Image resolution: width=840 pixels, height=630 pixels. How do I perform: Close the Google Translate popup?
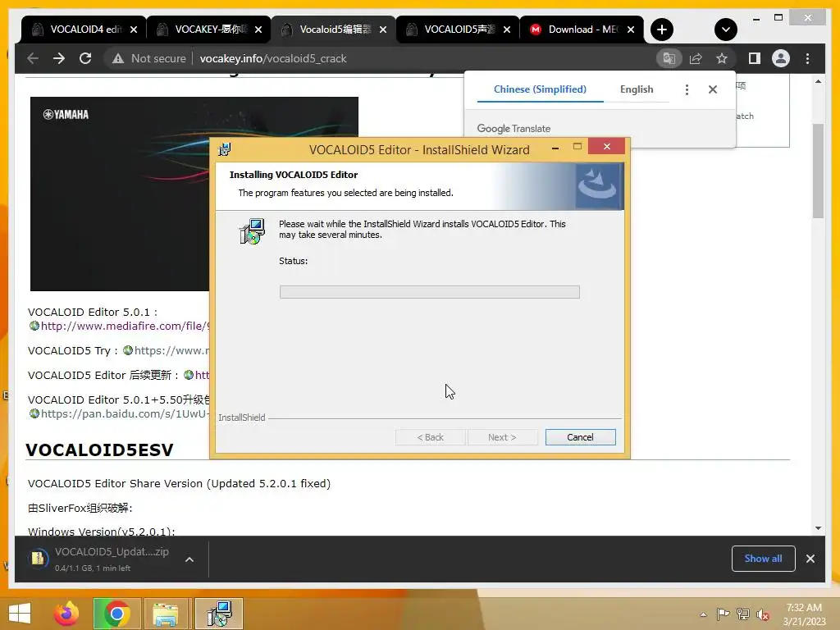pos(713,89)
